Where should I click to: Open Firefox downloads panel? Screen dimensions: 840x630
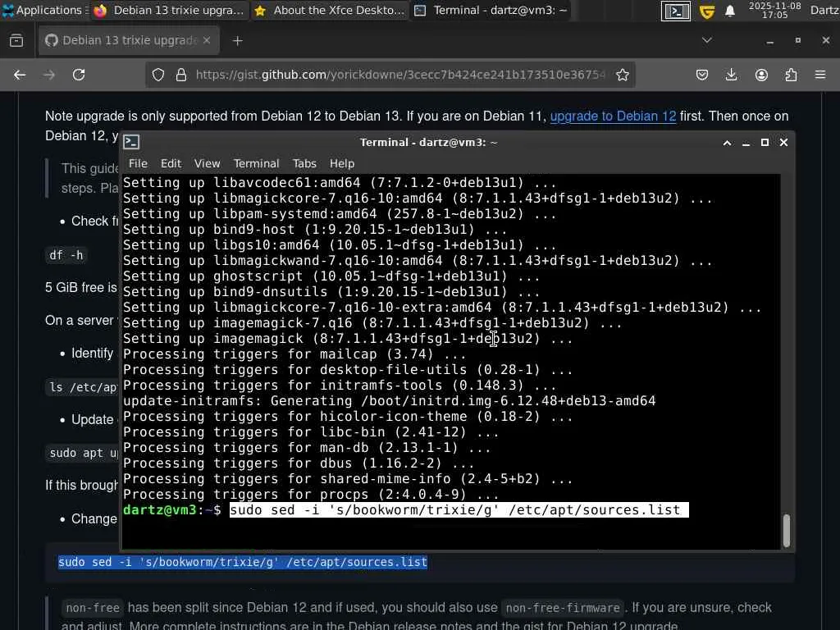[x=731, y=75]
